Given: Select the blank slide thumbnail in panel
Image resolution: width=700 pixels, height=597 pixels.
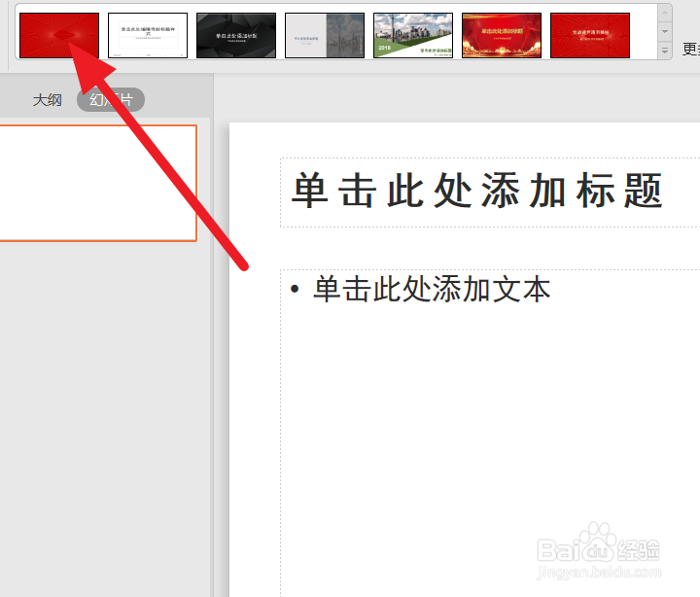Looking at the screenshot, I should pos(98,183).
